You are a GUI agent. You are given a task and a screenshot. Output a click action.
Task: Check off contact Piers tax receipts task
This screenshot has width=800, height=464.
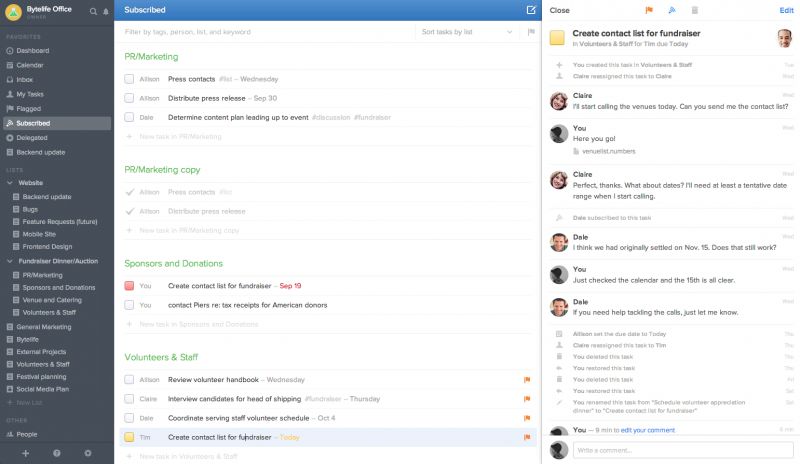[x=129, y=305]
